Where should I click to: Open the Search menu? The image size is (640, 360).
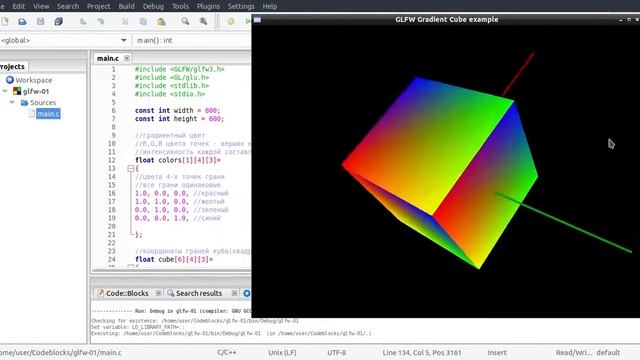(68, 6)
